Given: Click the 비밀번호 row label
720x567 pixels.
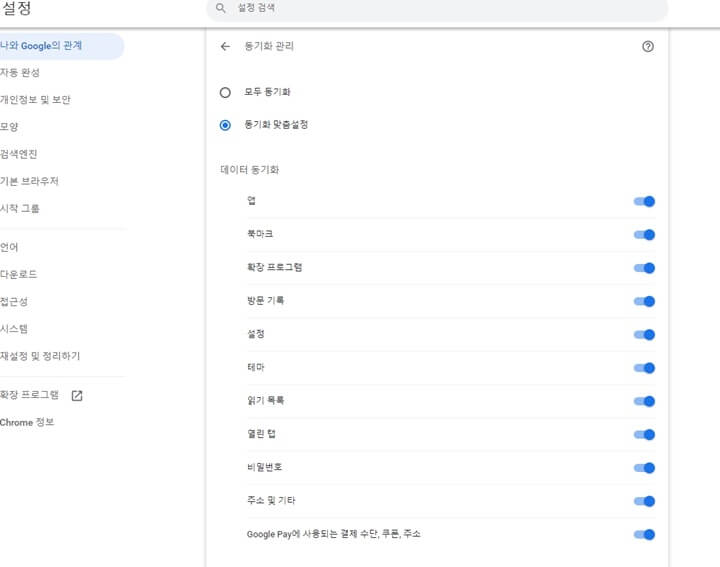Looking at the screenshot, I should click(x=264, y=467).
